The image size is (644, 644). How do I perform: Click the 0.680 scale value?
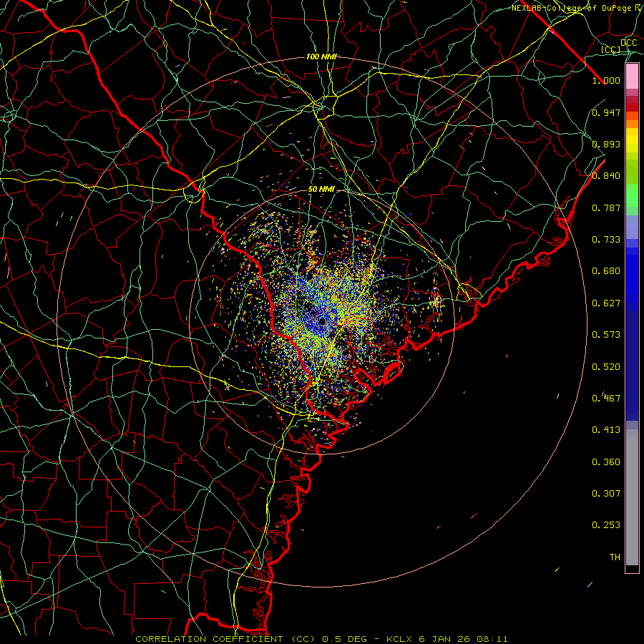tap(606, 271)
